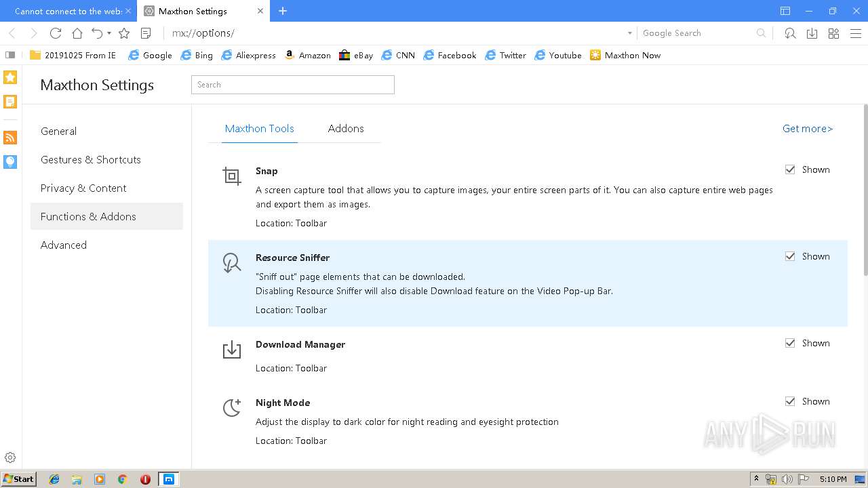This screenshot has width=868, height=488.
Task: Click the Night Mode moon icon
Action: click(232, 407)
